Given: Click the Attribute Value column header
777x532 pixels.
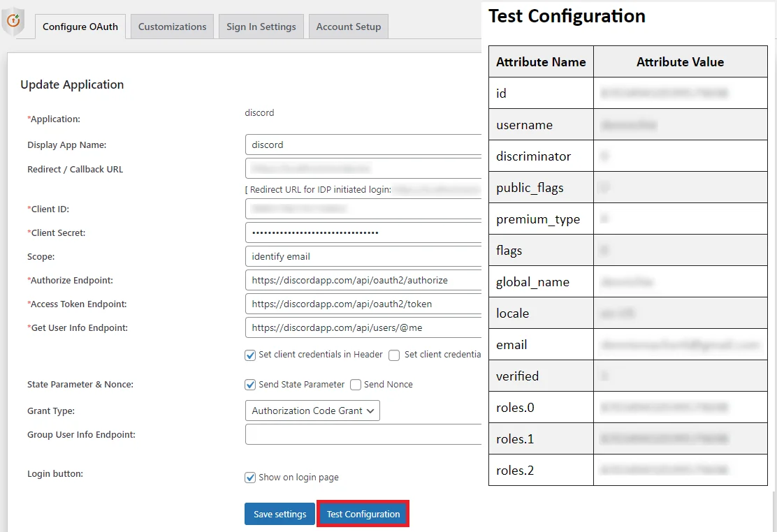Looking at the screenshot, I should click(x=681, y=62).
